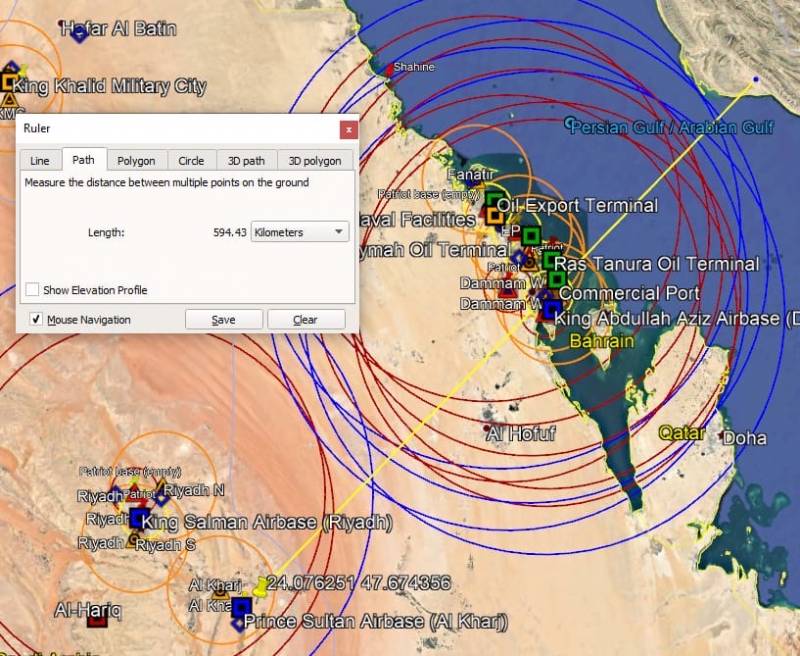The image size is (800, 656).
Task: Click the Persian Gulf label icon
Action: click(x=569, y=123)
